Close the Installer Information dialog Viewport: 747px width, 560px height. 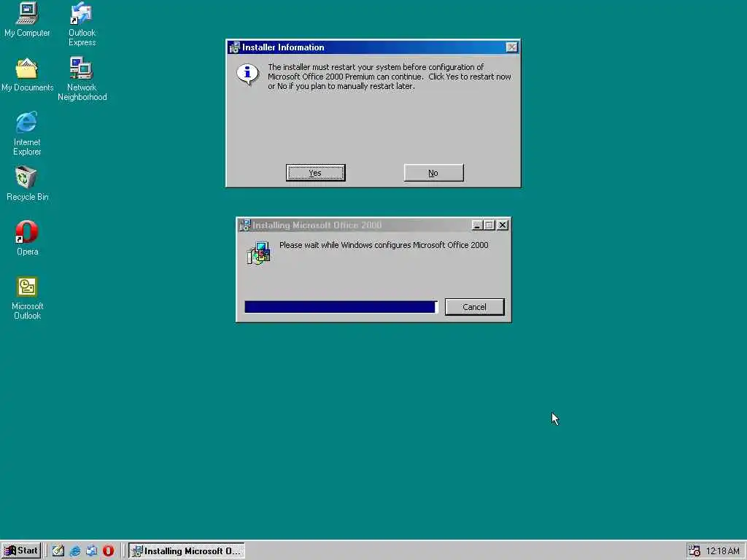coord(511,47)
